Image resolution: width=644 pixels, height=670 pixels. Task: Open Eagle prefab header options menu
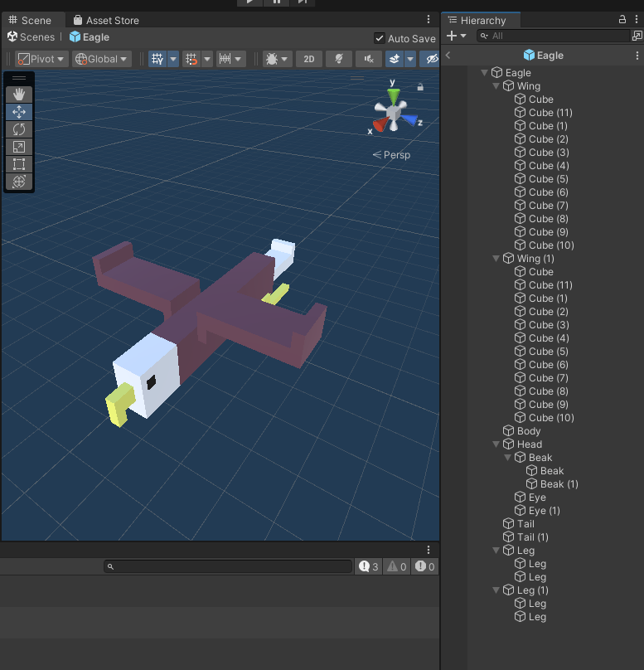point(637,56)
